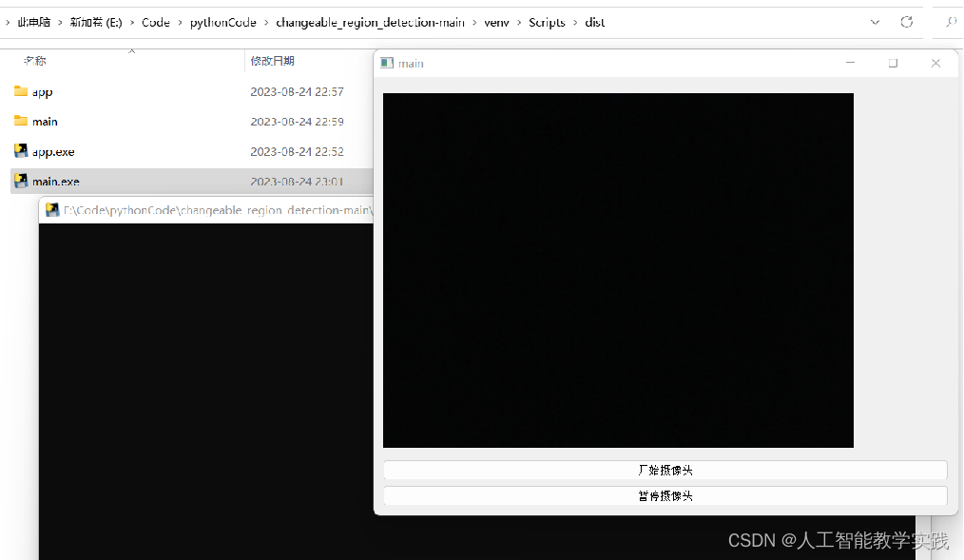Select 此电脑 in the breadcrumb path

[x=35, y=22]
